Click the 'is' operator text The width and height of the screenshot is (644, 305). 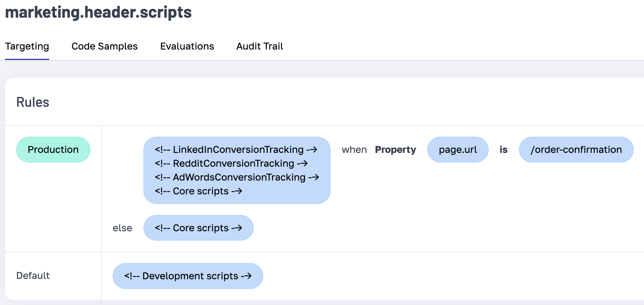[504, 149]
